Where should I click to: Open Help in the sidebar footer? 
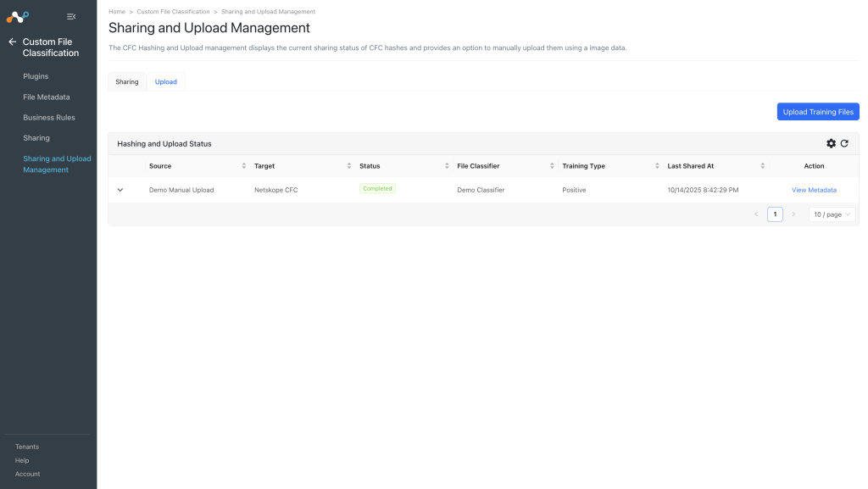point(21,460)
